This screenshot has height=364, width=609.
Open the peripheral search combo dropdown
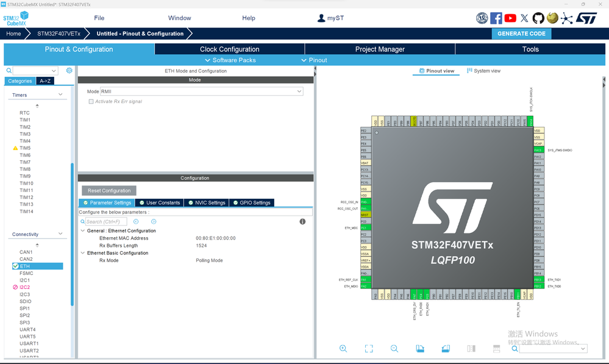click(x=54, y=71)
